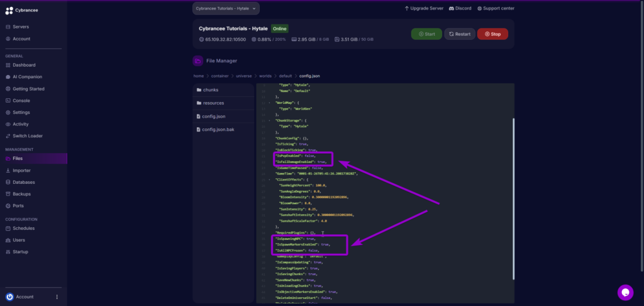
Task: Switch to the Databases section
Action: pyautogui.click(x=24, y=182)
